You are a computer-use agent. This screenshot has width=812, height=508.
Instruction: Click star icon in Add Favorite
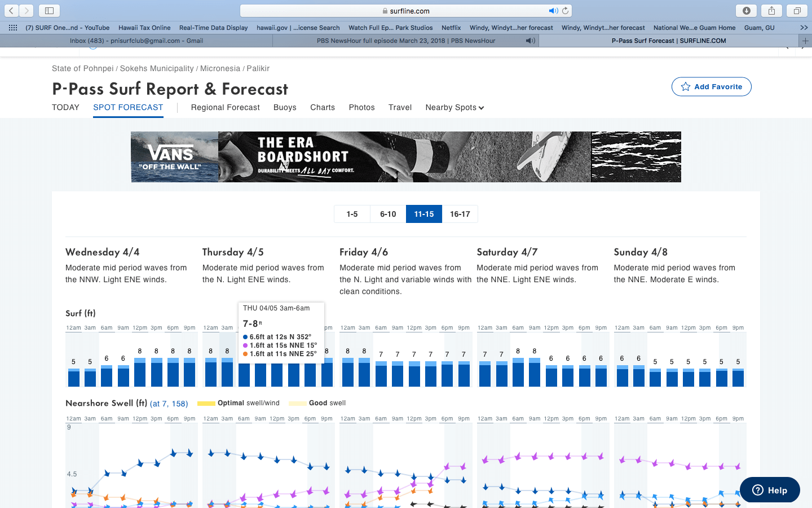(x=686, y=87)
